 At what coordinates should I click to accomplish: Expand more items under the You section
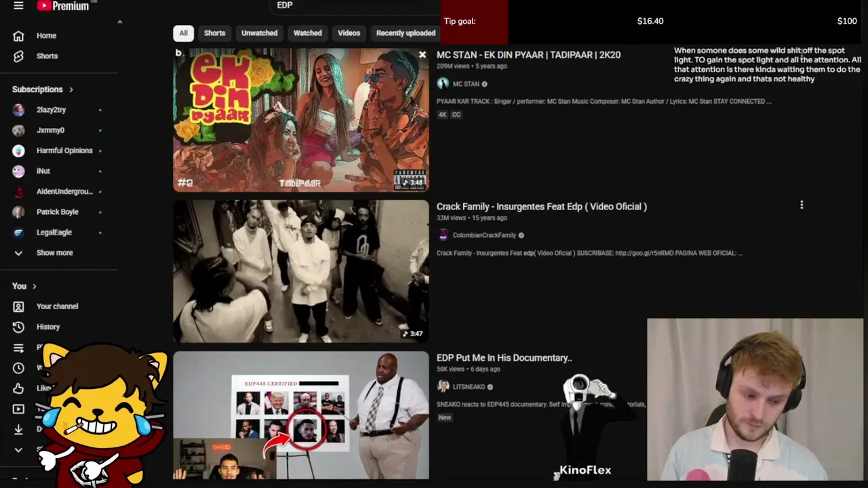tap(18, 449)
